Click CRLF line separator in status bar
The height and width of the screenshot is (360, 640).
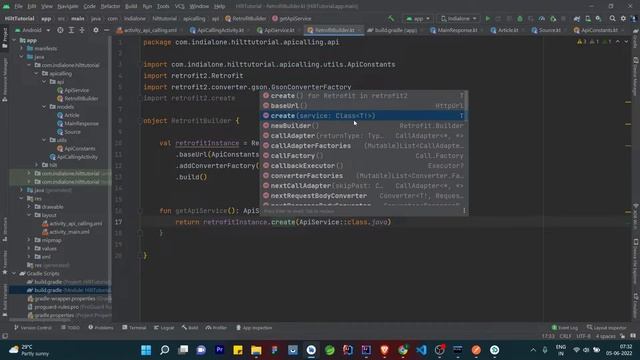[x=565, y=336]
